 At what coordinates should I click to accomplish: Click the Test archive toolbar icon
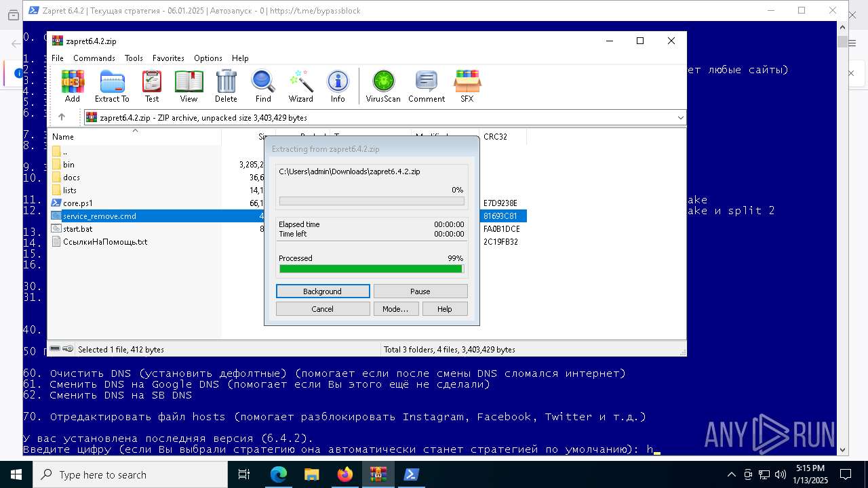pyautogui.click(x=152, y=86)
